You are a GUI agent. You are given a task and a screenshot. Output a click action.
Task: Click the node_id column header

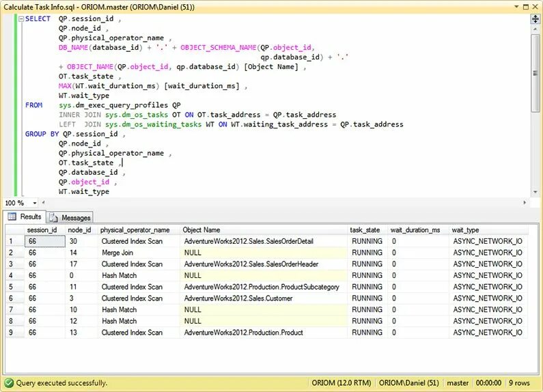coord(81,230)
